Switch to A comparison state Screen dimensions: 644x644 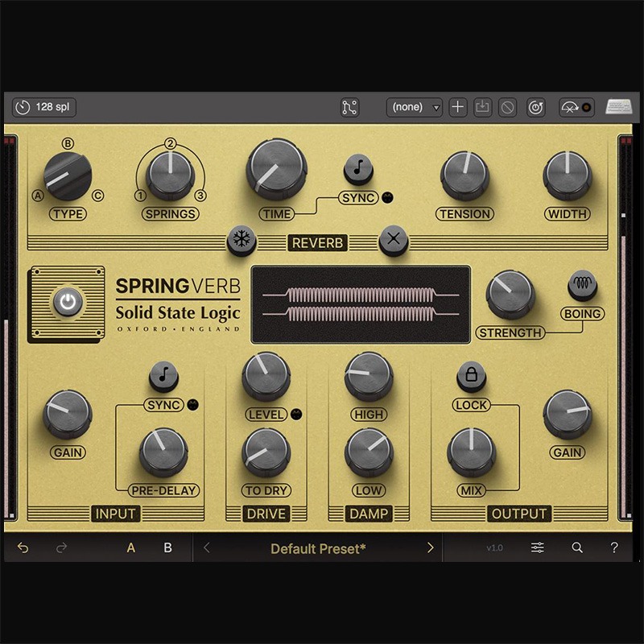[131, 547]
